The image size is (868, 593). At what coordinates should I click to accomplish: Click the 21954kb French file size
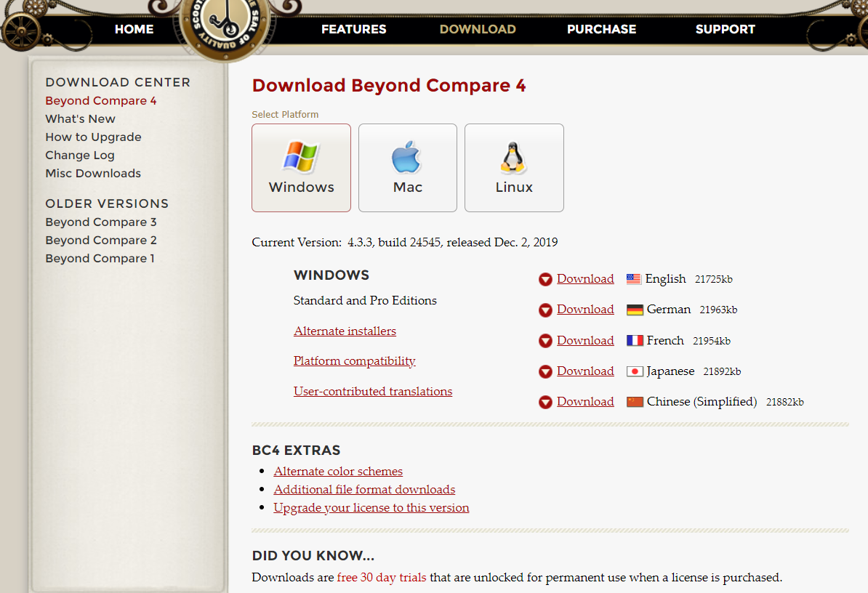point(712,341)
